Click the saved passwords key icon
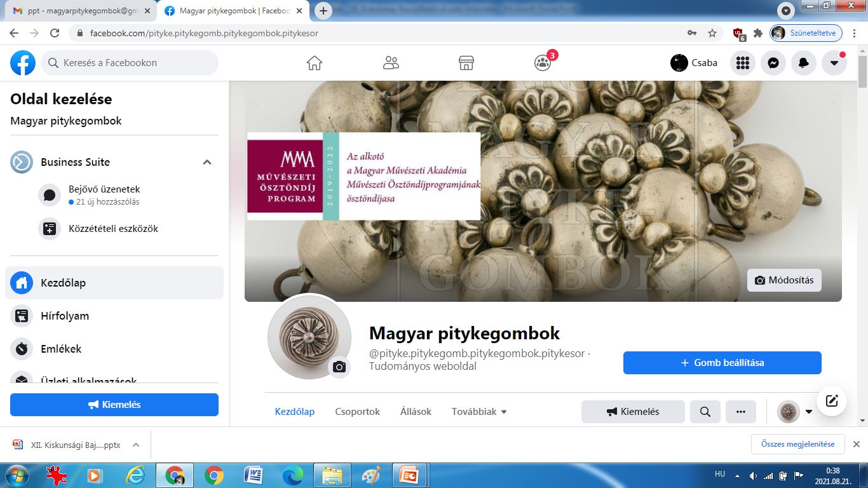The image size is (868, 488). coord(692,33)
